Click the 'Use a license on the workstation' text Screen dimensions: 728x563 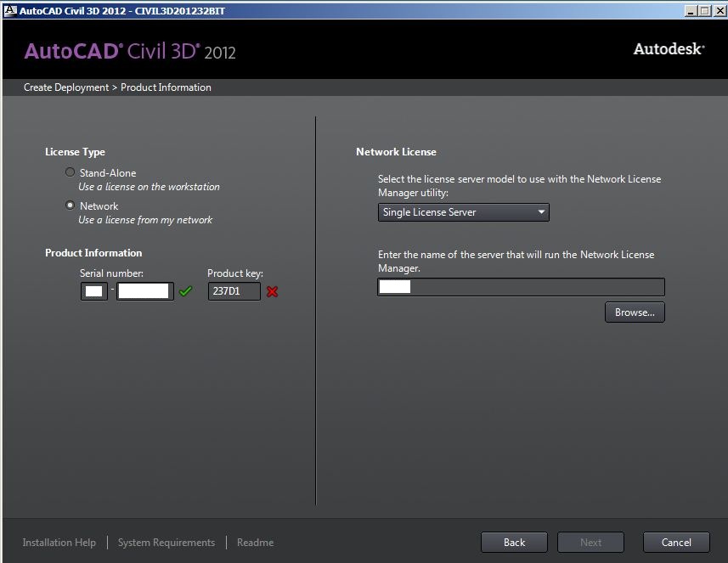[x=149, y=187]
